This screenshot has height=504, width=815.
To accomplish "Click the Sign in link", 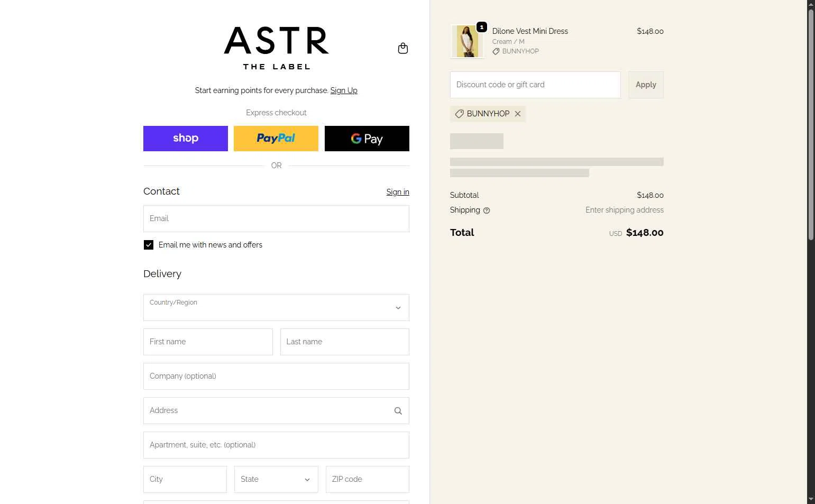I will (398, 192).
